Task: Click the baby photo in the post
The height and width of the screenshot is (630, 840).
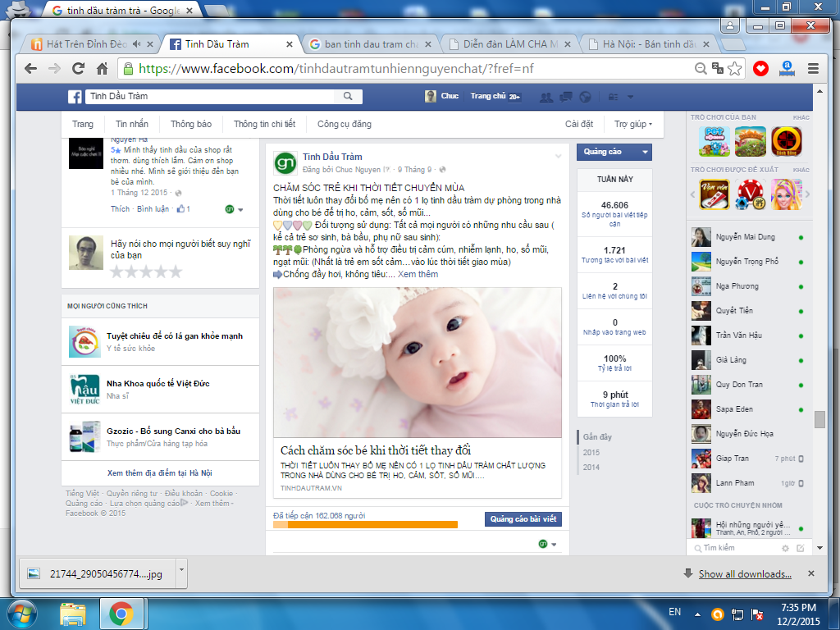Action: 418,362
